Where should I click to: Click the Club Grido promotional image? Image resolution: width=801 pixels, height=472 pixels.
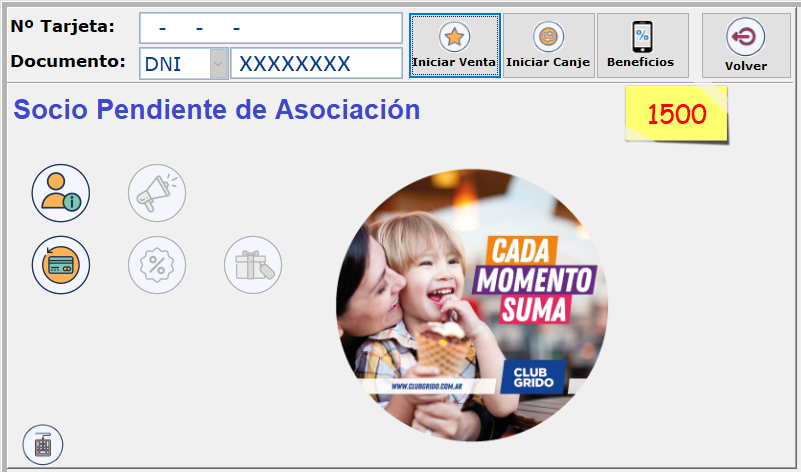[x=472, y=305]
